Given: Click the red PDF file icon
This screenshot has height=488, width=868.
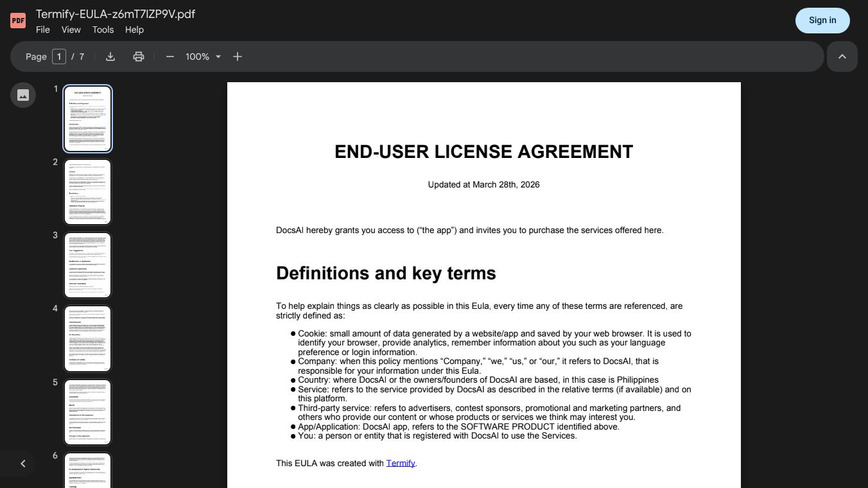Looking at the screenshot, I should coord(18,21).
